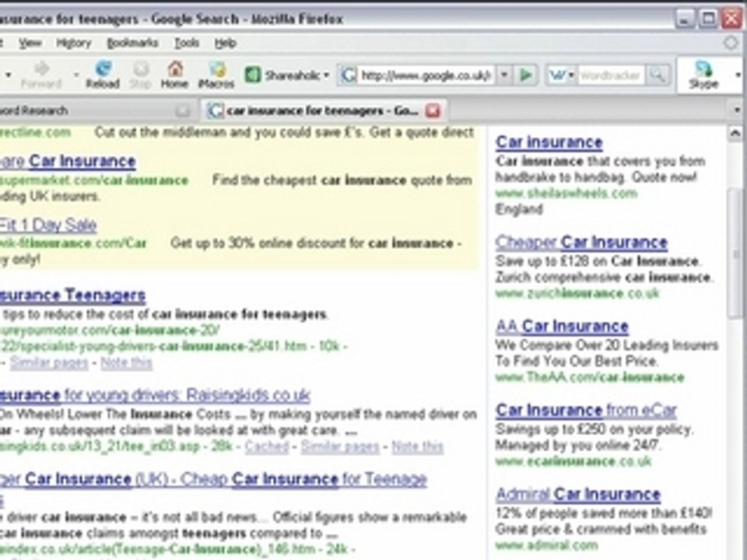Click Cached under Raisingkids result

tap(267, 446)
